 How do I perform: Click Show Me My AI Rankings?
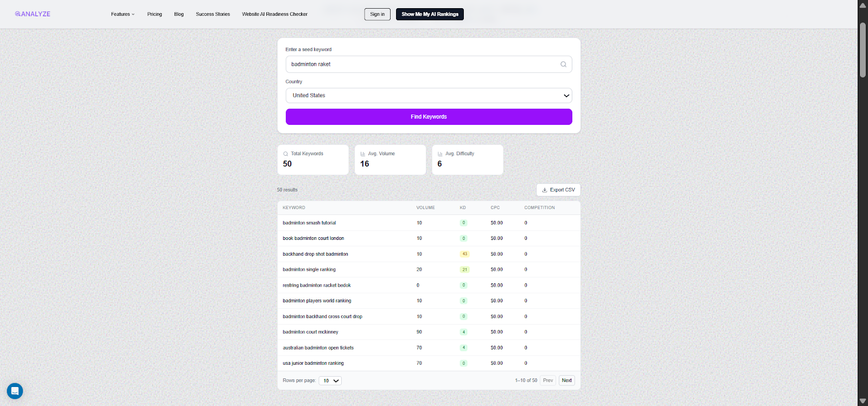[x=430, y=14]
